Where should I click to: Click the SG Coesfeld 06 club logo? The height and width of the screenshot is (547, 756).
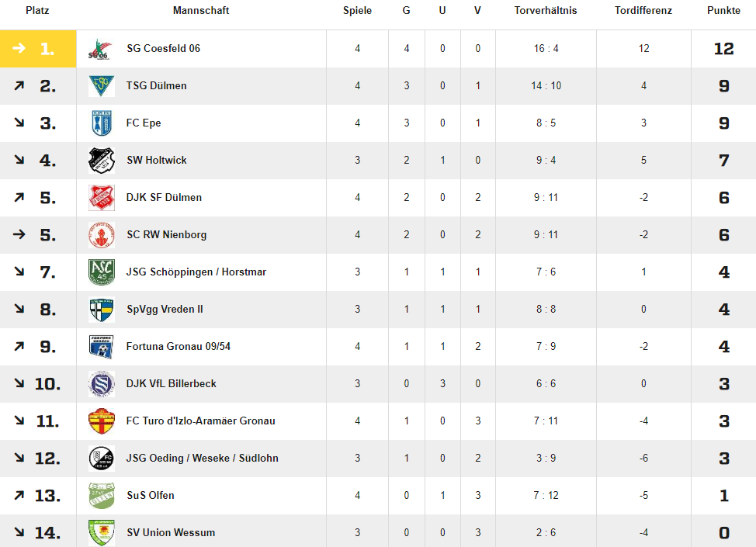click(x=101, y=49)
